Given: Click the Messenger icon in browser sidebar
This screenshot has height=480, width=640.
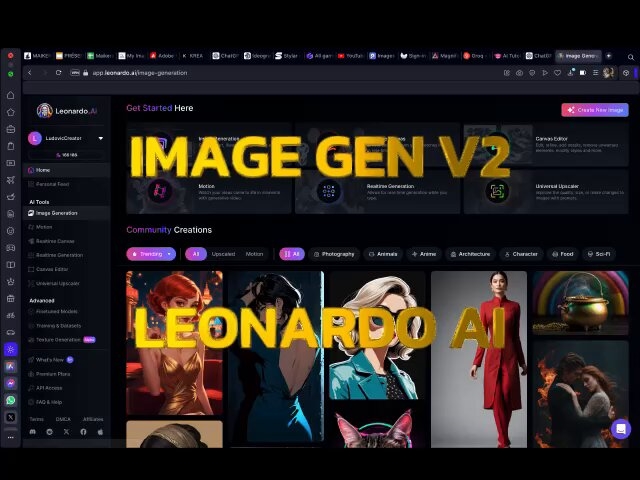Looking at the screenshot, I should 11,383.
